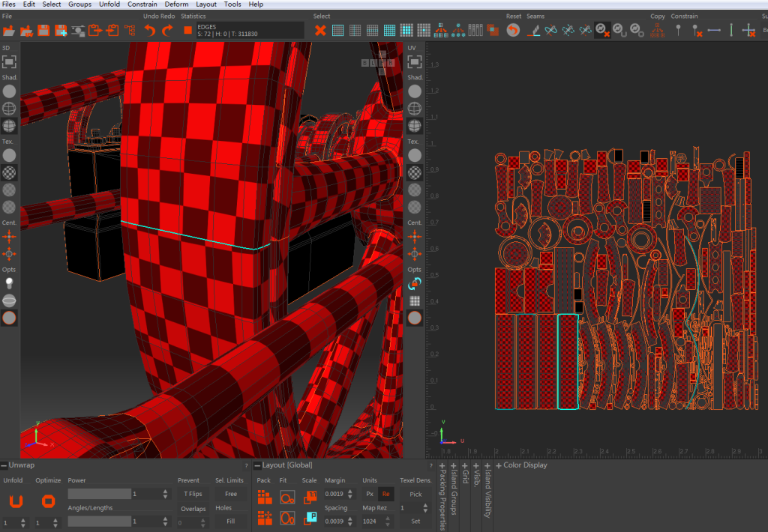The image size is (768, 532).
Task: Expand the Island Groups panel
Action: click(454, 466)
